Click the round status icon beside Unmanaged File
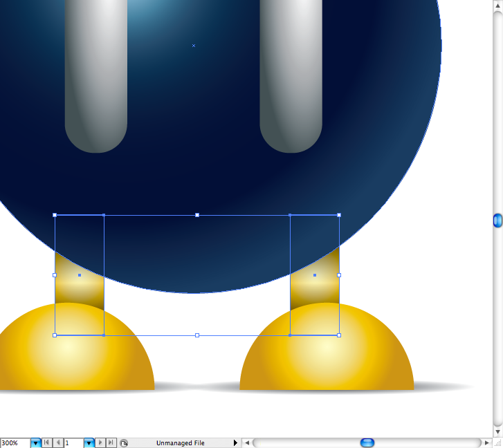Image resolution: width=503 pixels, height=448 pixels. pos(123,442)
